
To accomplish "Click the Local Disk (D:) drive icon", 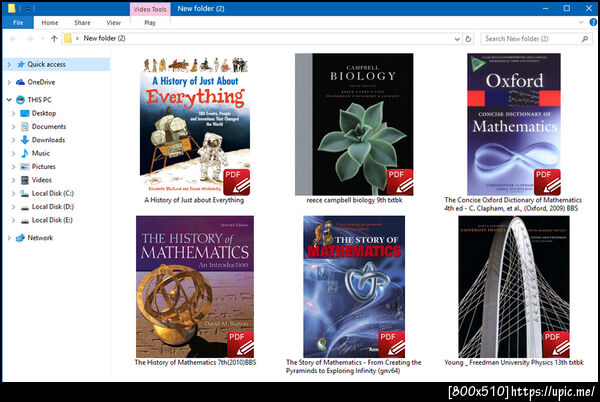I will point(25,207).
